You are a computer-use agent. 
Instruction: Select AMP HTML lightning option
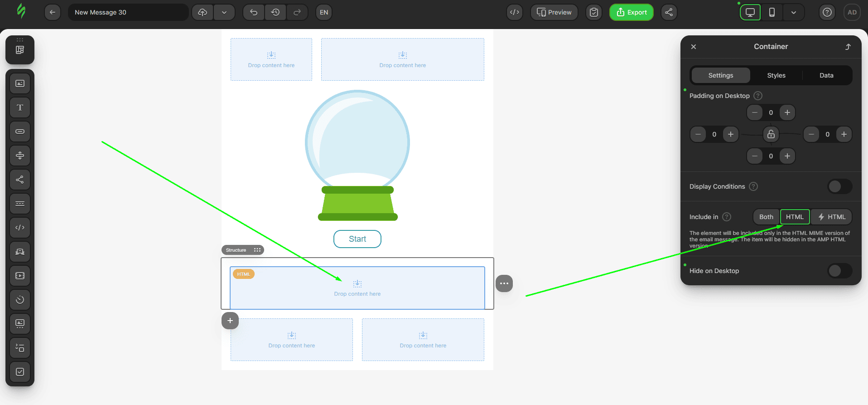coord(831,217)
